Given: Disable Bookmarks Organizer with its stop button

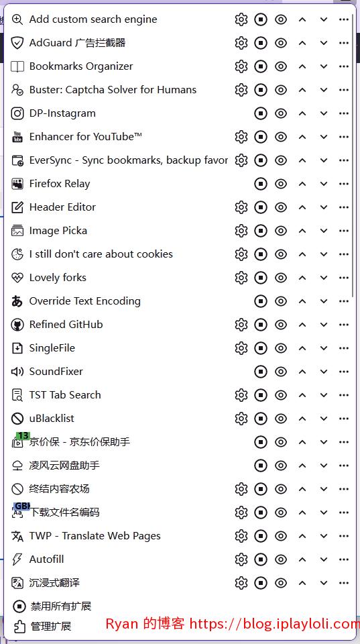Looking at the screenshot, I should [261, 66].
